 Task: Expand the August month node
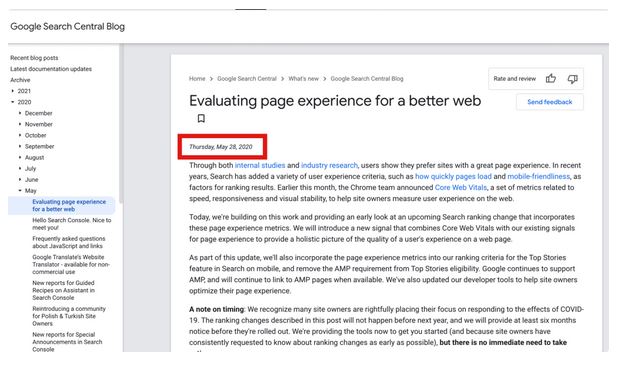coord(20,158)
